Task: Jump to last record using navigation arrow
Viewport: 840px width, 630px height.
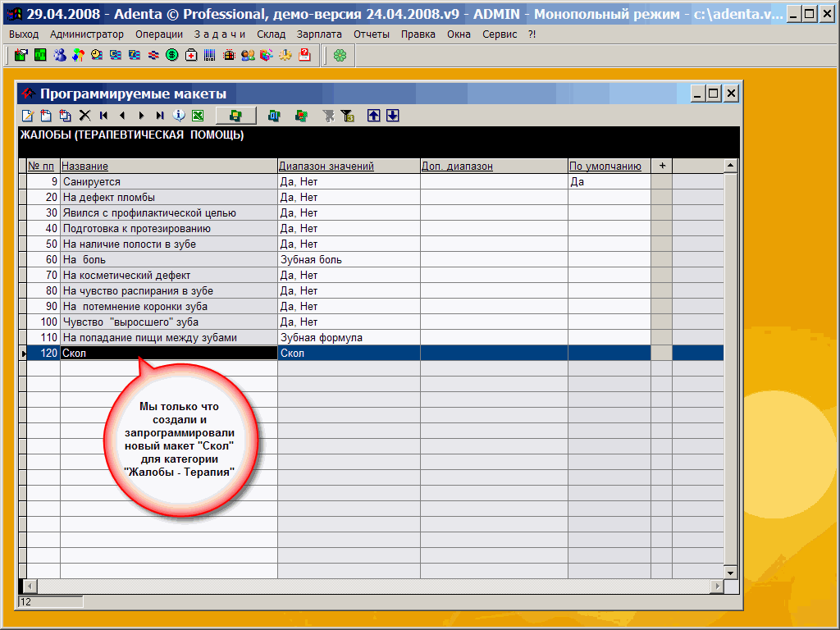Action: pyautogui.click(x=160, y=116)
